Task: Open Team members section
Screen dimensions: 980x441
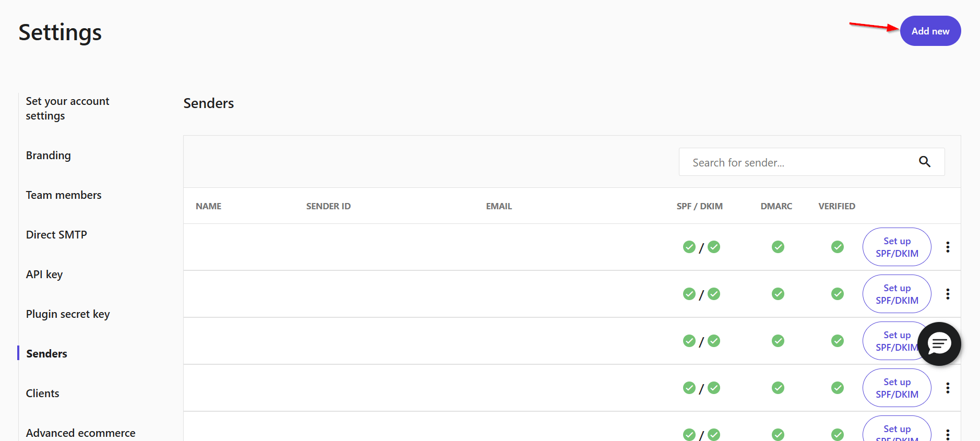Action: (64, 195)
